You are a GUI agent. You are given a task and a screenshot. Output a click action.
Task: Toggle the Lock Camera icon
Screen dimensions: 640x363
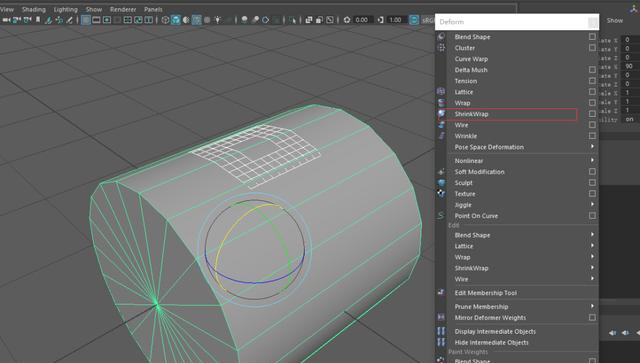[x=16, y=20]
